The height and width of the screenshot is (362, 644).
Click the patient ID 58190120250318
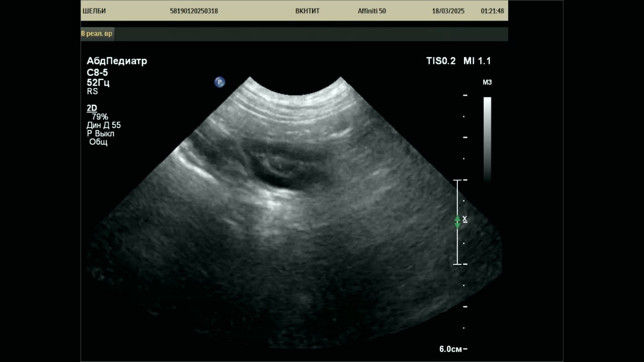click(x=194, y=11)
